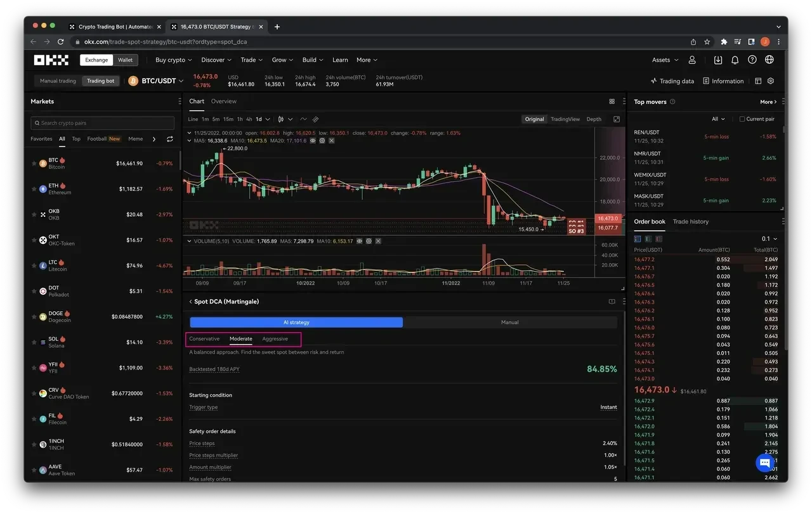Screen dimensions: 812x514
Task: Click the download app icon in header
Action: tap(717, 60)
